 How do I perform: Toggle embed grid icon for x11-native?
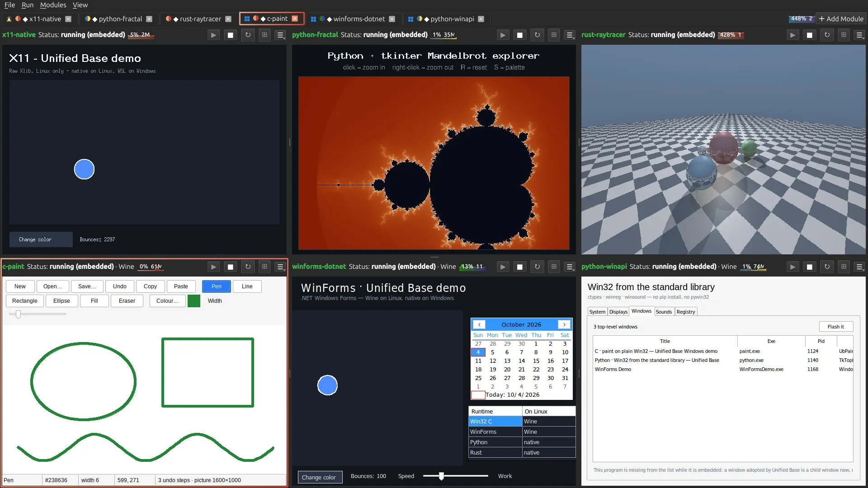(x=264, y=35)
